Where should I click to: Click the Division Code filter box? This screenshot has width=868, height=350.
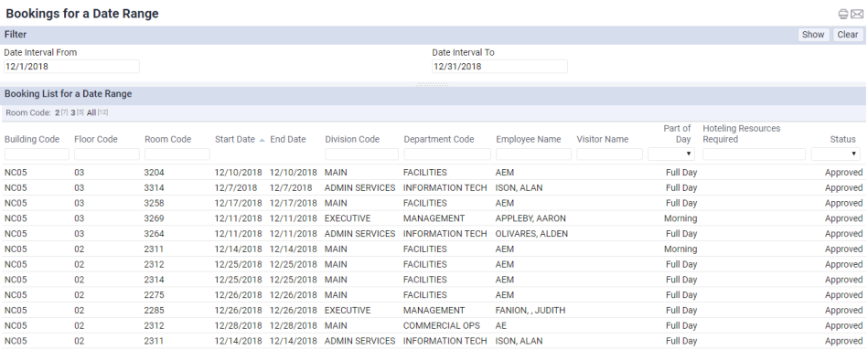pos(361,154)
